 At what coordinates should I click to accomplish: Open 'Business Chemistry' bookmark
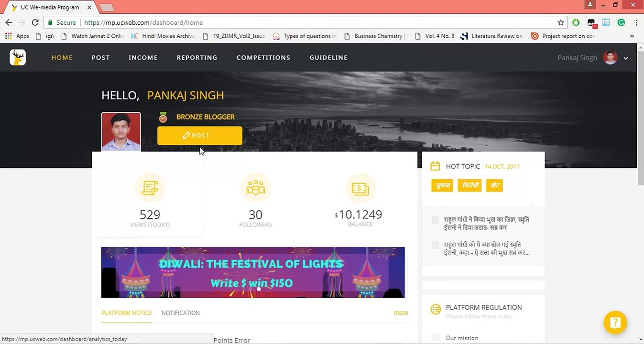(375, 36)
